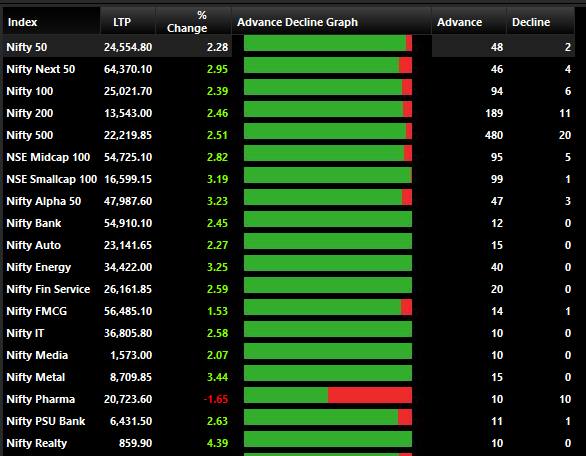
Task: Select the Nifty PSU Bank index
Action: tap(46, 421)
